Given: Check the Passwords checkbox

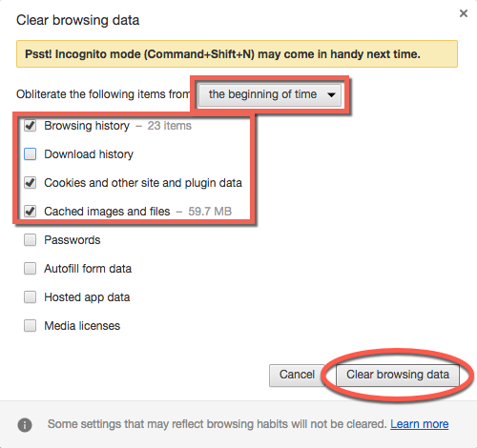Looking at the screenshot, I should (x=31, y=240).
